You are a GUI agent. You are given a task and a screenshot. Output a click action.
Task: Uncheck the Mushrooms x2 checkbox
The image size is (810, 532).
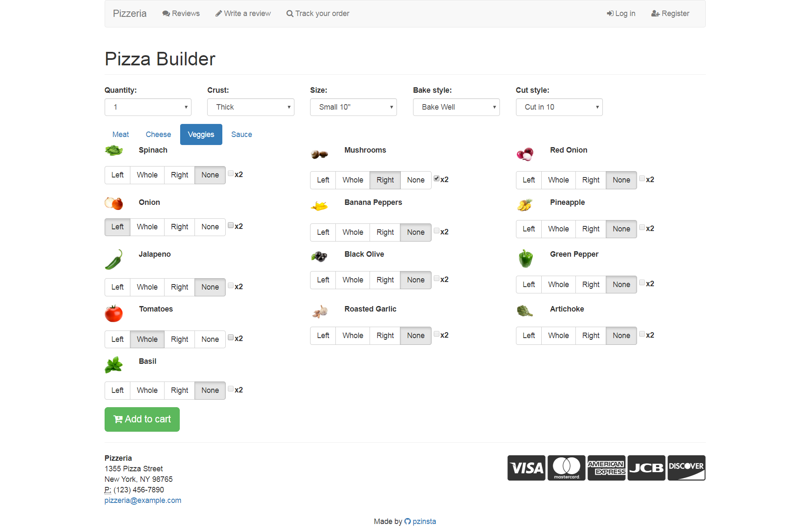click(x=437, y=178)
